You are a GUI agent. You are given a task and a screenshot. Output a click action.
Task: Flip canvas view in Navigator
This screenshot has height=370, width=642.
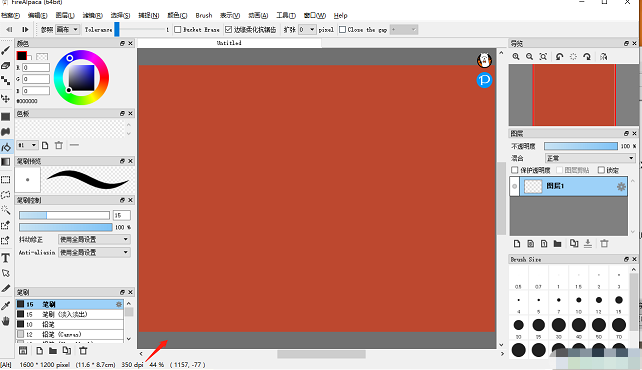(604, 56)
